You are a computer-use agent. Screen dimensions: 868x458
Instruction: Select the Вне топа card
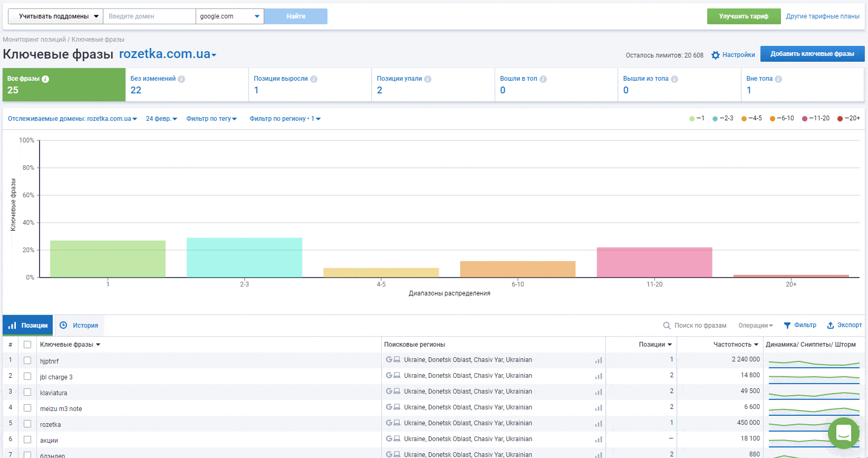pyautogui.click(x=803, y=84)
